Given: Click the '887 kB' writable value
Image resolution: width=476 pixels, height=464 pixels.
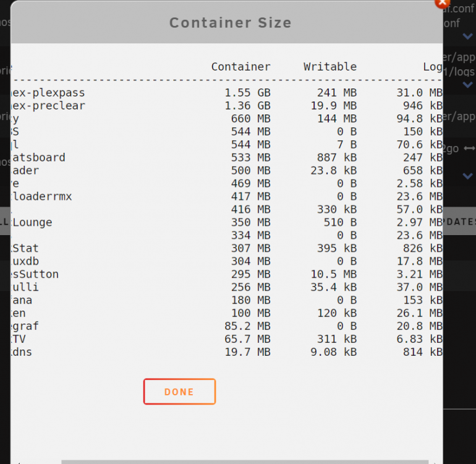Looking at the screenshot, I should 337,157.
